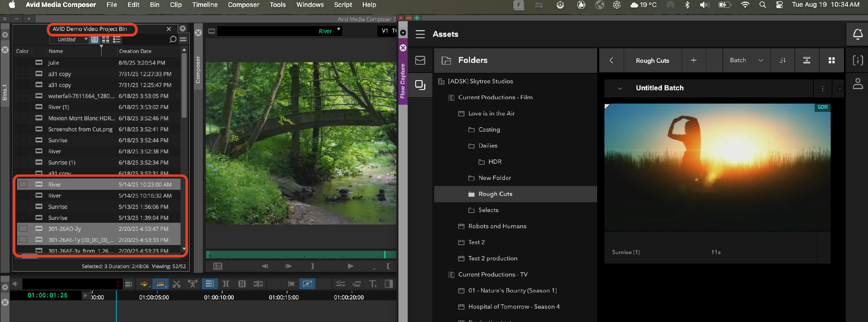Viewport: 868px width, 322px height.
Task: Click the clip icon beside River monitor name
Action: click(x=212, y=31)
